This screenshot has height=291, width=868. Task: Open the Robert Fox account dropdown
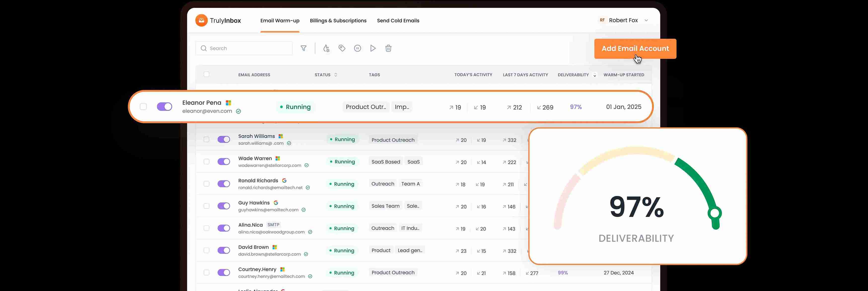[646, 20]
